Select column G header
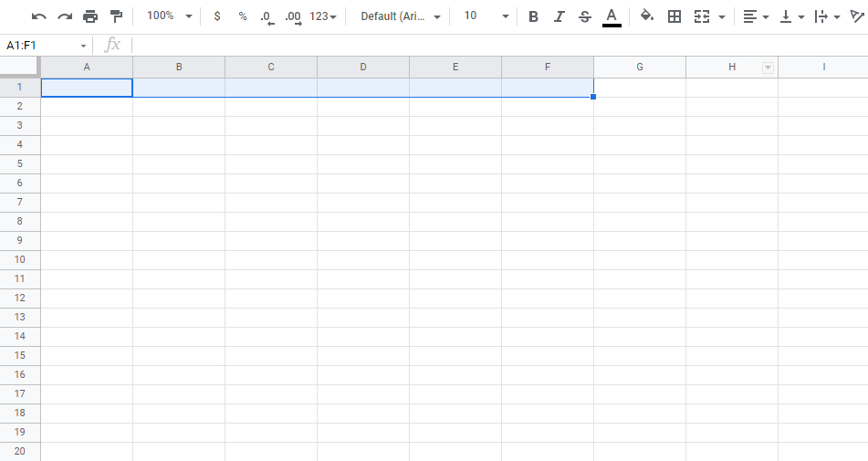Screen dimensions: 868x461 coord(639,67)
